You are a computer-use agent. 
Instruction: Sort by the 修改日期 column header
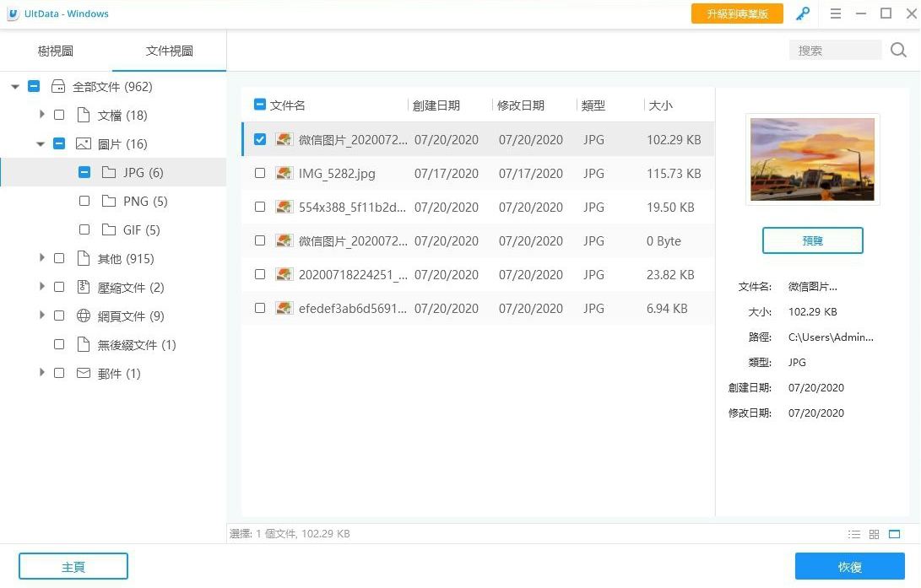click(x=520, y=105)
